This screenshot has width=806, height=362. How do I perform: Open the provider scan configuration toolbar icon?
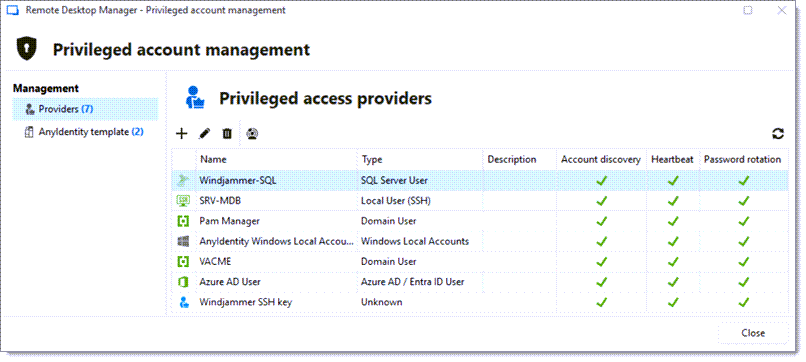(252, 134)
